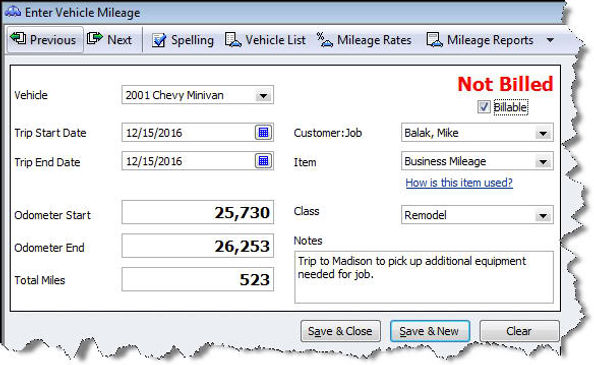The image size is (594, 365).
Task: Expand the Customer:Job dropdown
Action: [x=543, y=133]
